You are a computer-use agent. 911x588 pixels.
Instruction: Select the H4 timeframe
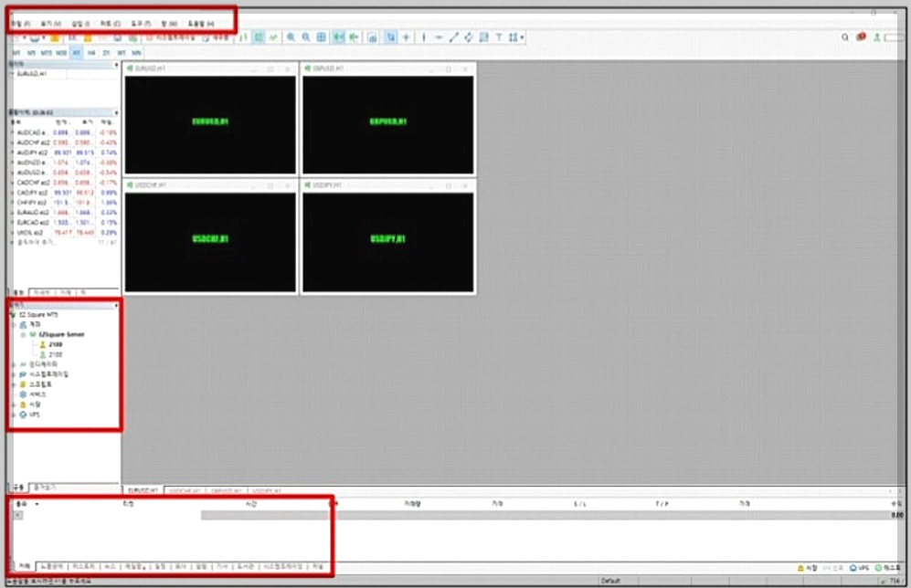[91, 53]
